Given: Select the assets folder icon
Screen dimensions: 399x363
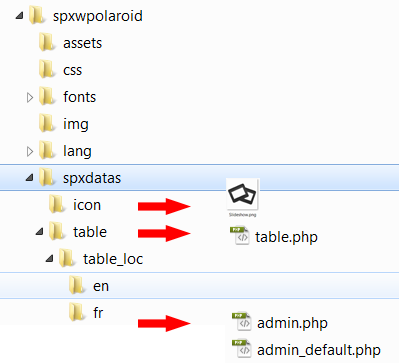Looking at the screenshot, I should [x=46, y=42].
